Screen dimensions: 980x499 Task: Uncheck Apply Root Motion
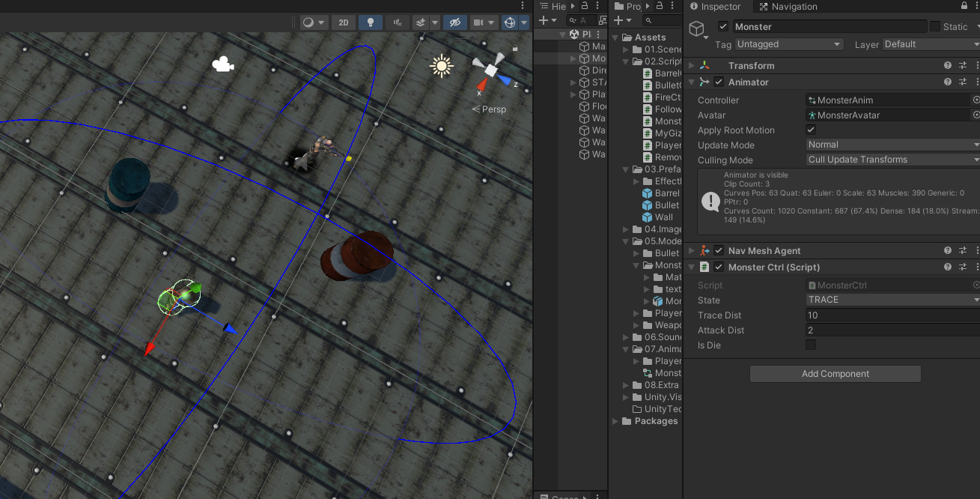click(811, 130)
